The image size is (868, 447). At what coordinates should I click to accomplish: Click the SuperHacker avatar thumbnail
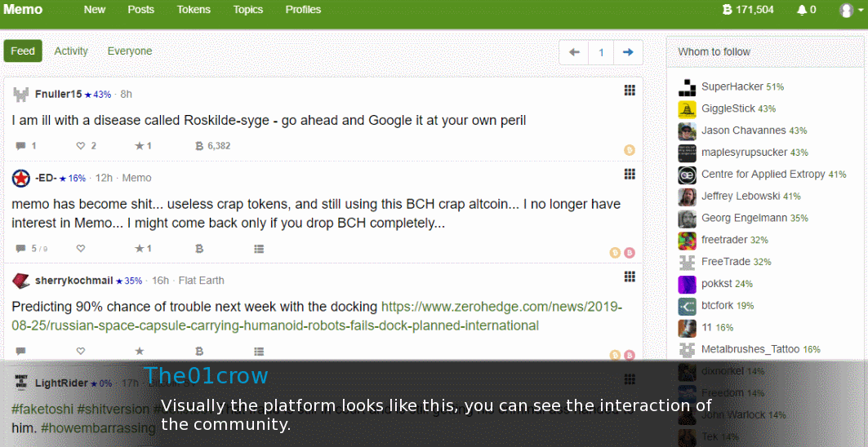687,87
